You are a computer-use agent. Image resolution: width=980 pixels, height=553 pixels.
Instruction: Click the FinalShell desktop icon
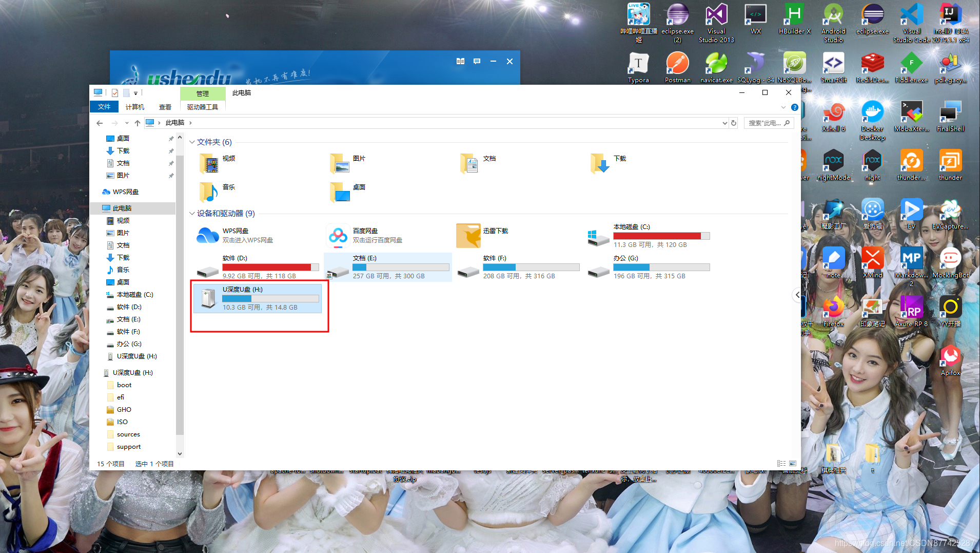(x=950, y=117)
